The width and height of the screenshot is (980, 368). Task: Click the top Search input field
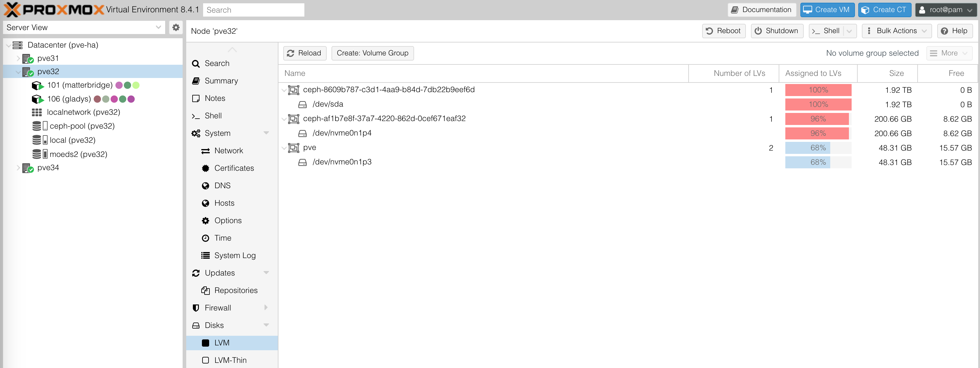[254, 10]
